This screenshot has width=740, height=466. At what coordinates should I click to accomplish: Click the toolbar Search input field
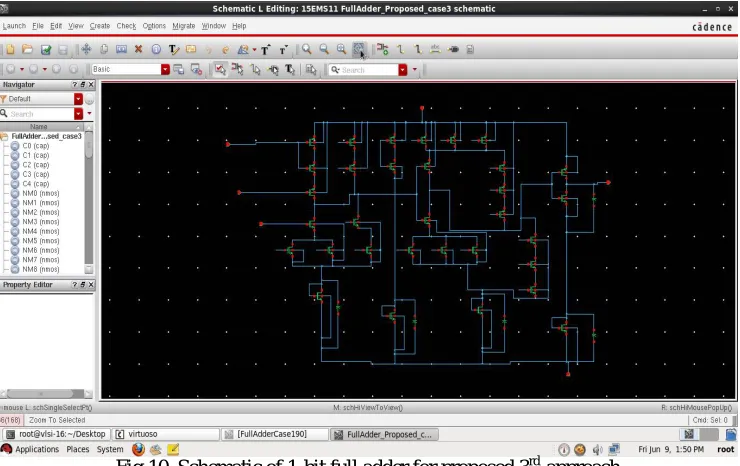(363, 70)
